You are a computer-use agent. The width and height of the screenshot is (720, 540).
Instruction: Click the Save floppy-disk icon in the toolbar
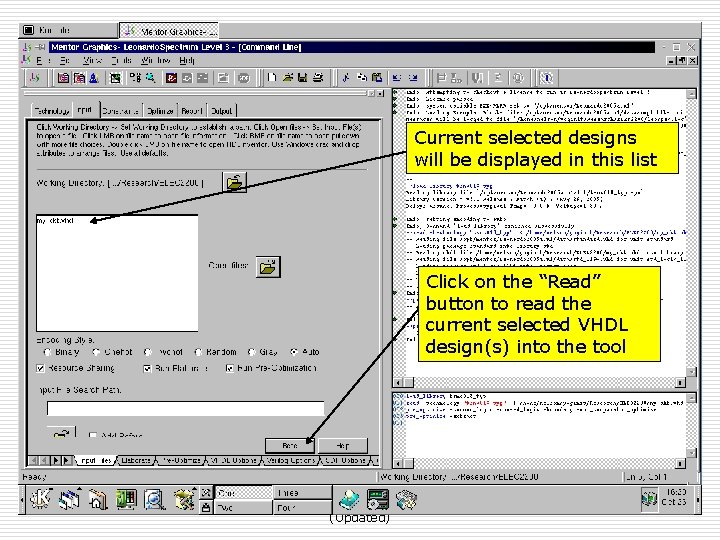point(302,78)
